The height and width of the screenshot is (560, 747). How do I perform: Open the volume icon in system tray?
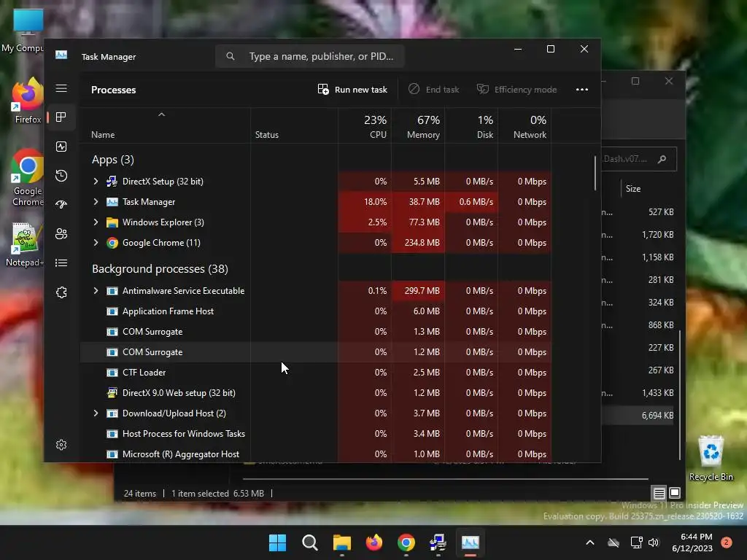[x=654, y=542]
